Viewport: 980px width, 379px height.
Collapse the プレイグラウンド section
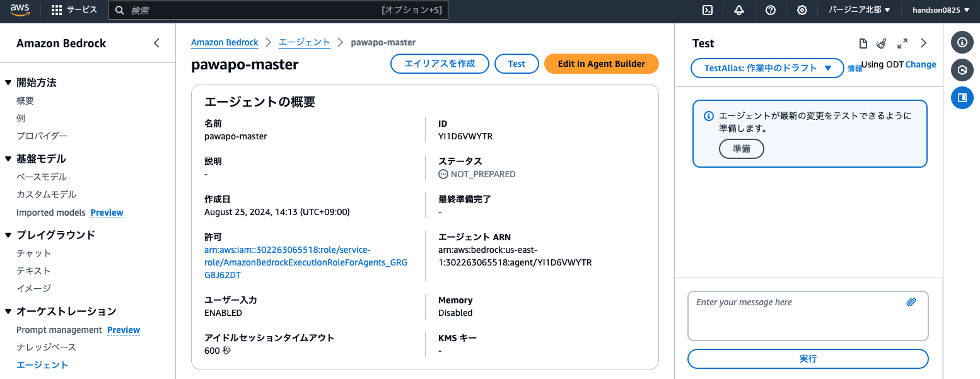click(x=8, y=235)
